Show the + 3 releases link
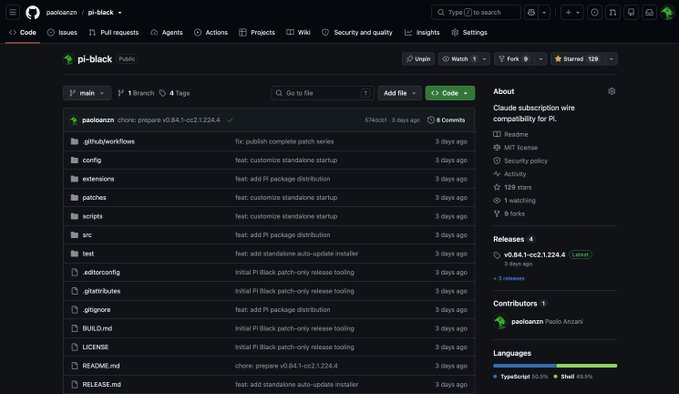 pos(509,278)
